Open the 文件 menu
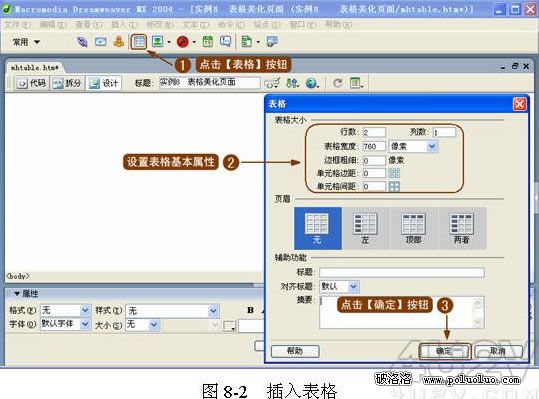This screenshot has height=399, width=539. (17, 24)
